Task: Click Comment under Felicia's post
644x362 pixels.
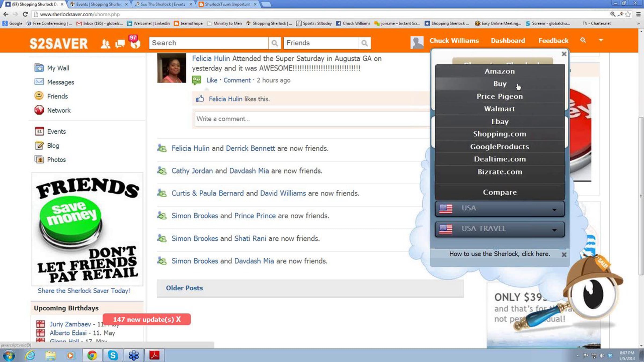Action: pos(237,80)
